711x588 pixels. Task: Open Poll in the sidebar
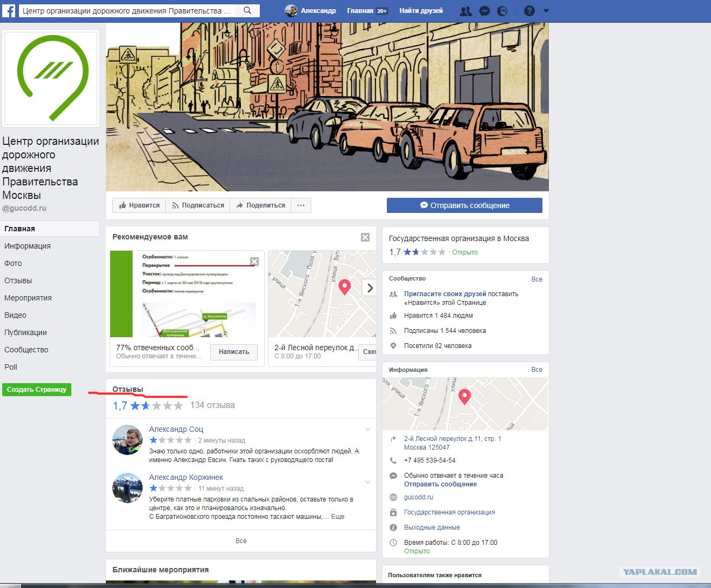pos(11,367)
